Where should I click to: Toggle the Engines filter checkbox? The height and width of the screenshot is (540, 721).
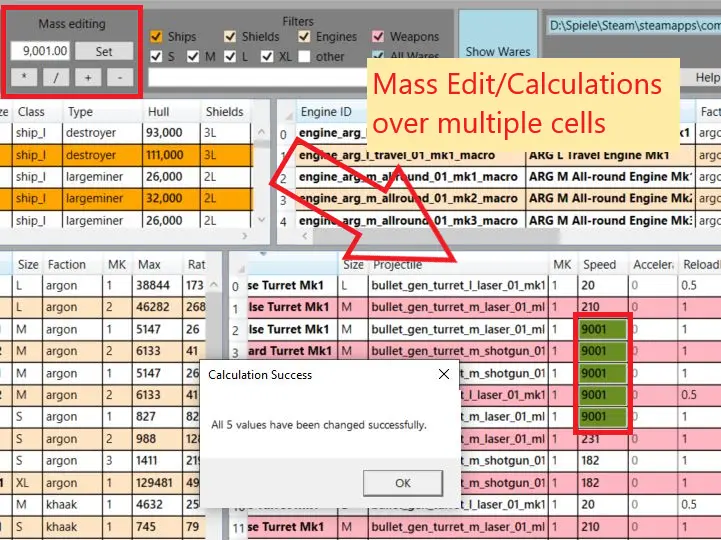coord(304,36)
